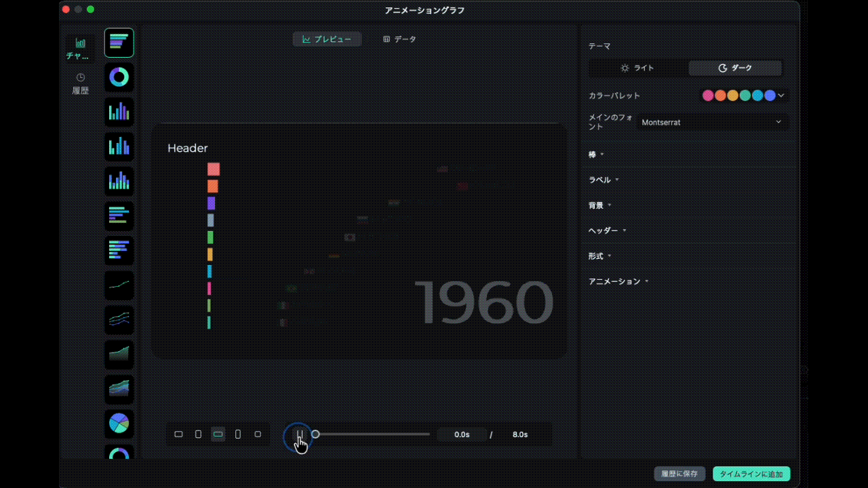The width and height of the screenshot is (868, 488).
Task: Switch to the プレビュー tab
Action: (x=328, y=39)
